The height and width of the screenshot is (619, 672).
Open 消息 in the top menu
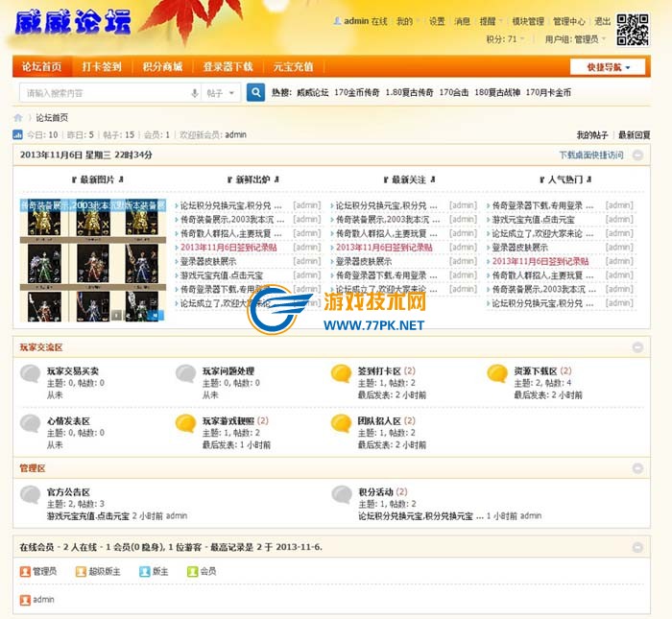click(x=462, y=21)
